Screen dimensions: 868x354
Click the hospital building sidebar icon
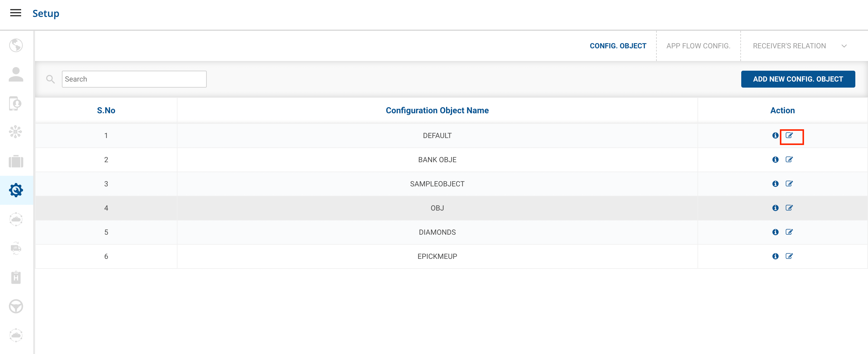point(16,277)
